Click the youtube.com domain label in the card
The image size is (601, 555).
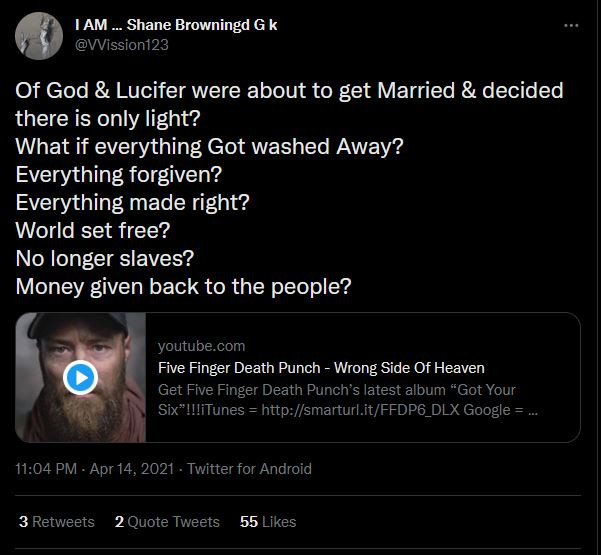(201, 345)
